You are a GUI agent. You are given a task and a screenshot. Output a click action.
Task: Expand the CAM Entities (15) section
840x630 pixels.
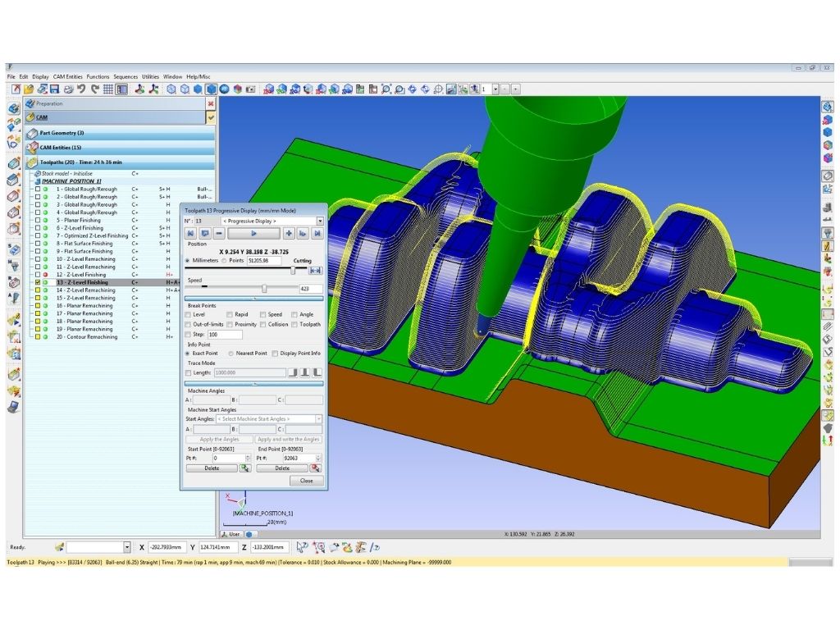click(61, 147)
